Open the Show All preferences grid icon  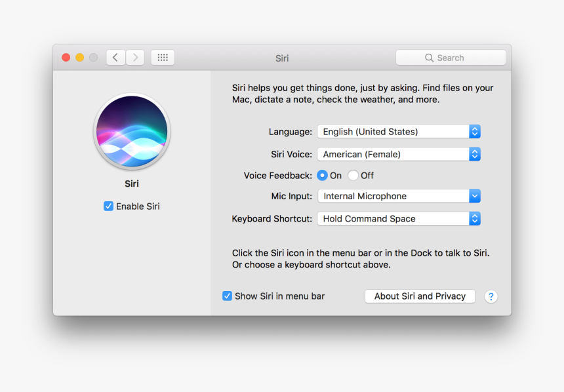(162, 57)
